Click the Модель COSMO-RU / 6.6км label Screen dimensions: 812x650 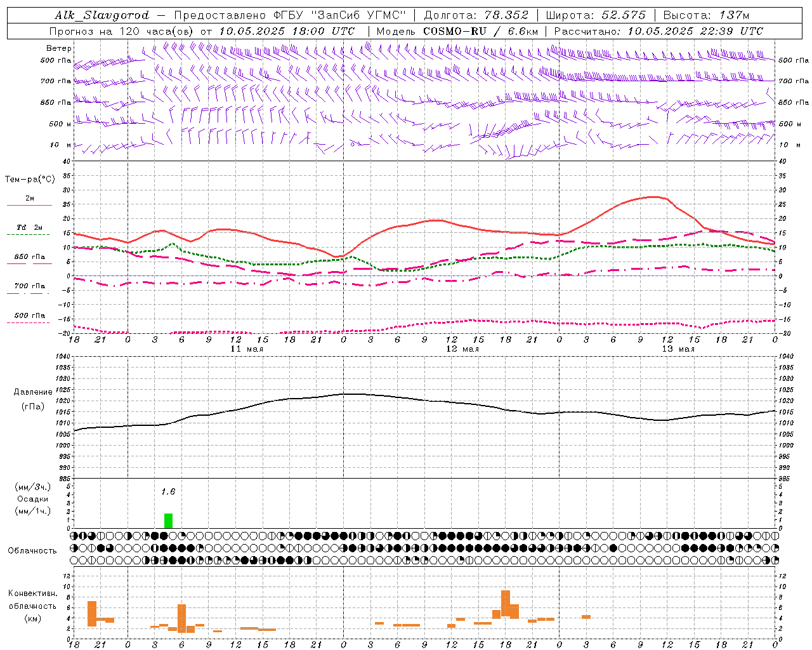point(457,31)
